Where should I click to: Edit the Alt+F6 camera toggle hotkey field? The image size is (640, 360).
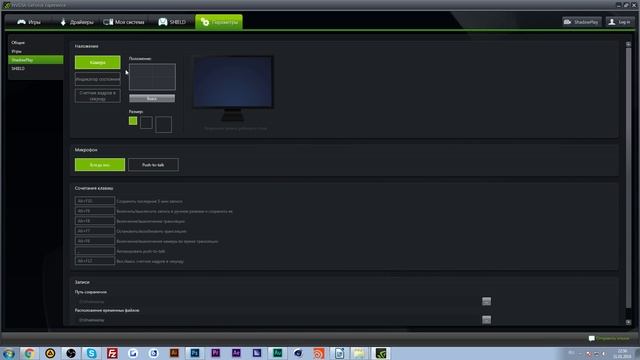(x=95, y=241)
